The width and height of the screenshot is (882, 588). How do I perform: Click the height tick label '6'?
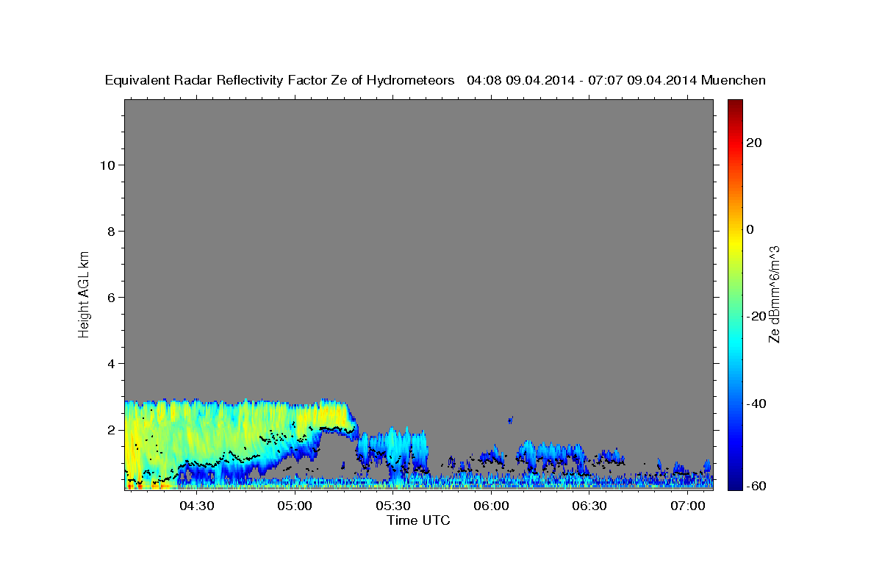[x=112, y=298]
